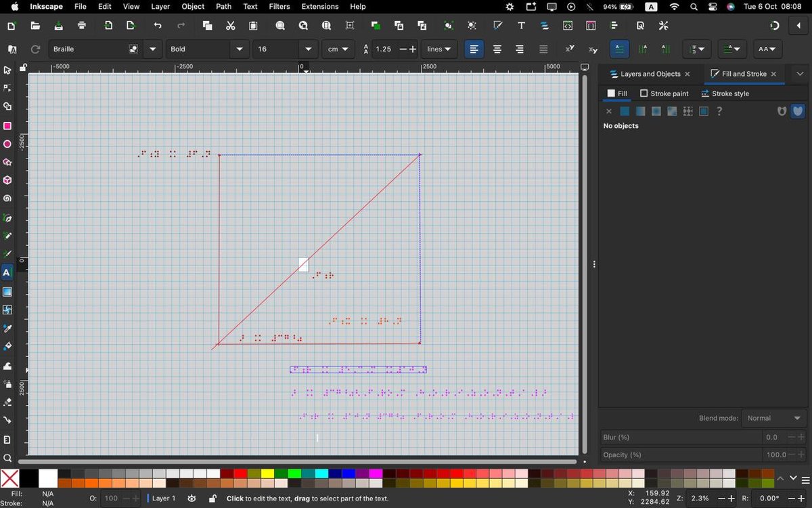Image resolution: width=812 pixels, height=508 pixels.
Task: Open the Filters menu
Action: point(279,7)
